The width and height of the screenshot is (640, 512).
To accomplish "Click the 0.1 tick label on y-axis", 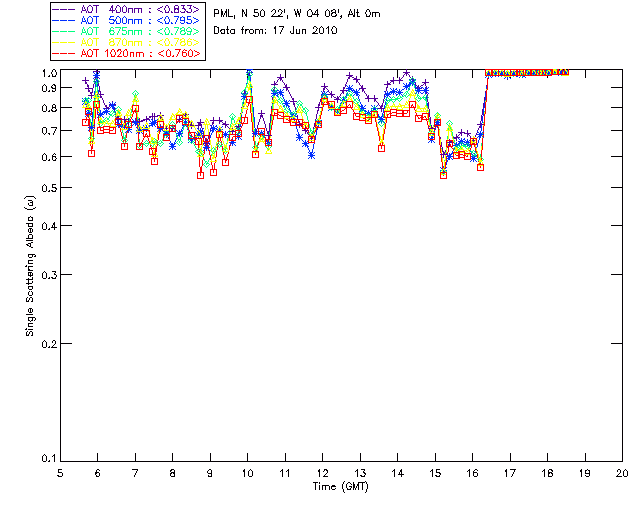I will pos(49,459).
